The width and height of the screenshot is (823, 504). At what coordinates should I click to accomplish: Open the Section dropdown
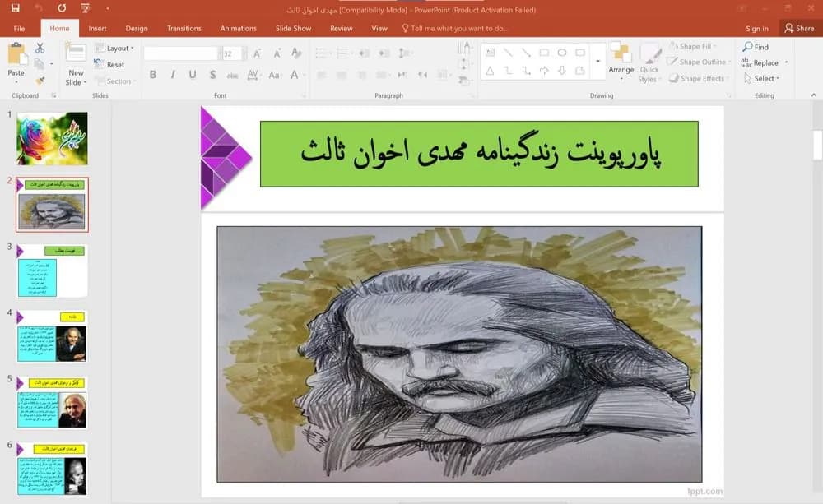(x=115, y=81)
